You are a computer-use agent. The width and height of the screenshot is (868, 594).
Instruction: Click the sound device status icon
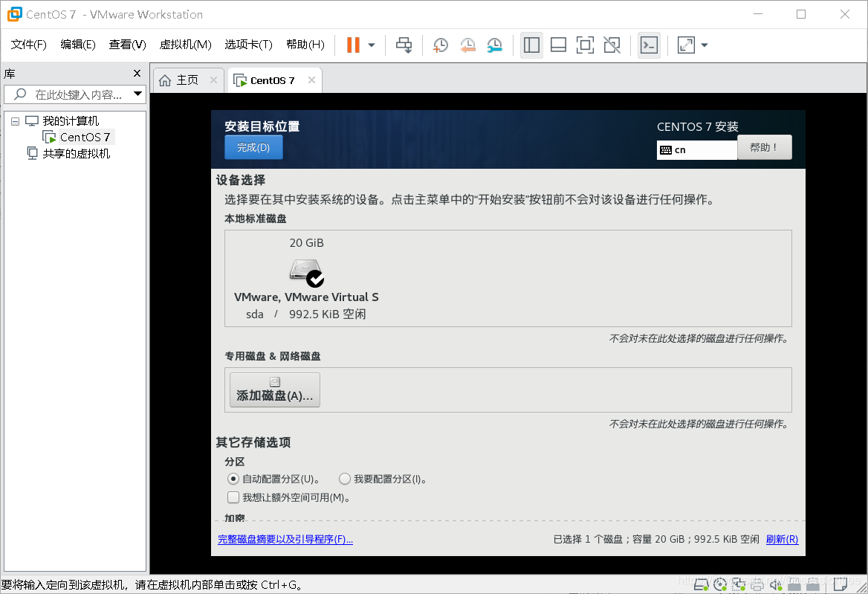point(775,585)
